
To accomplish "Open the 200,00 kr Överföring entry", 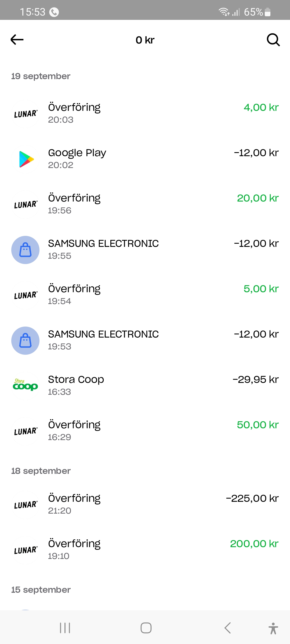I will click(x=145, y=550).
